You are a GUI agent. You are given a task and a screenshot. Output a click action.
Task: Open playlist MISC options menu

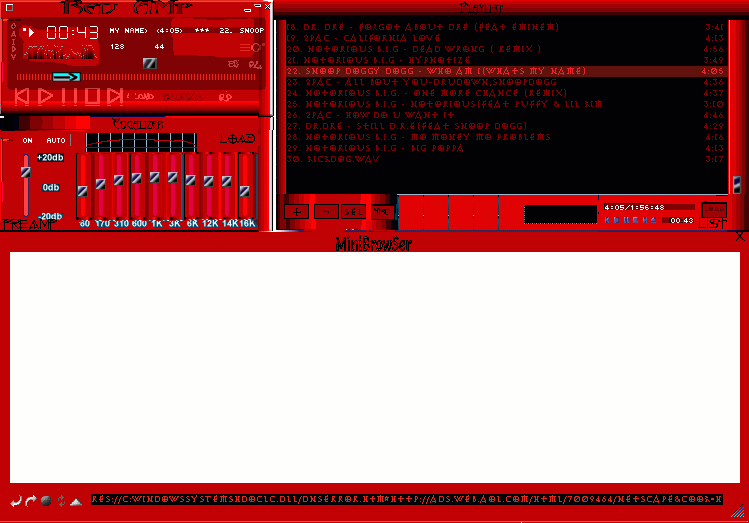[382, 212]
